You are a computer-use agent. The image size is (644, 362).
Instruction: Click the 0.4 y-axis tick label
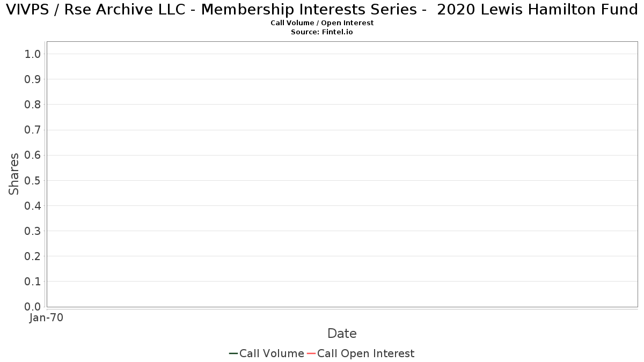point(33,206)
